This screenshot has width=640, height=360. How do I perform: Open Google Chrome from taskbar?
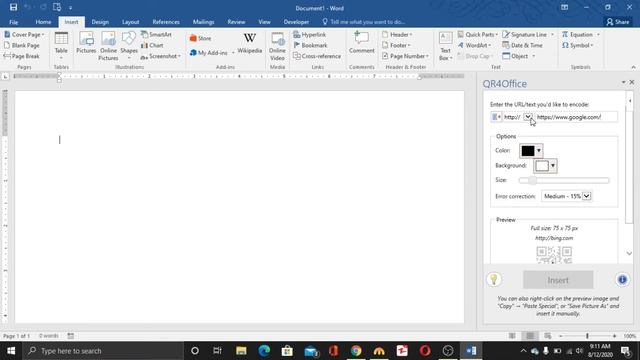tap(356, 351)
